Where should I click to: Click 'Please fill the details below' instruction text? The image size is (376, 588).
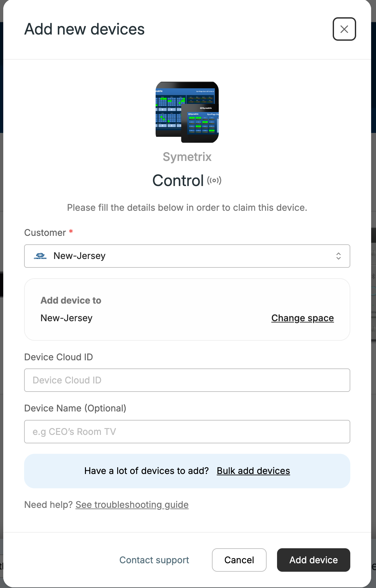coord(187,208)
